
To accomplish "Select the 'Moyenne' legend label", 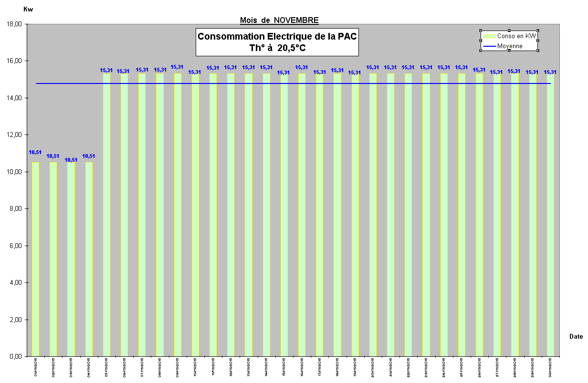I will coord(510,46).
